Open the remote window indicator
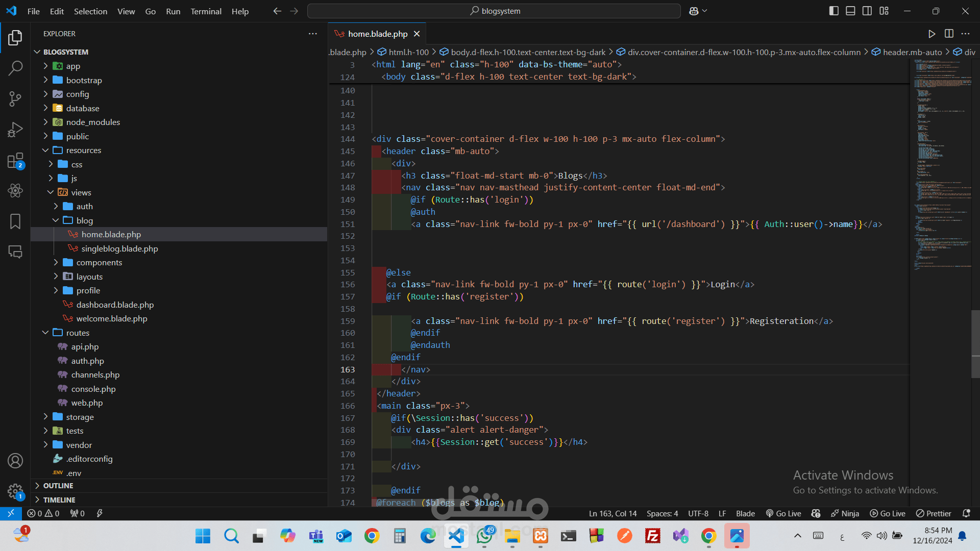The image size is (980, 551). (x=11, y=513)
